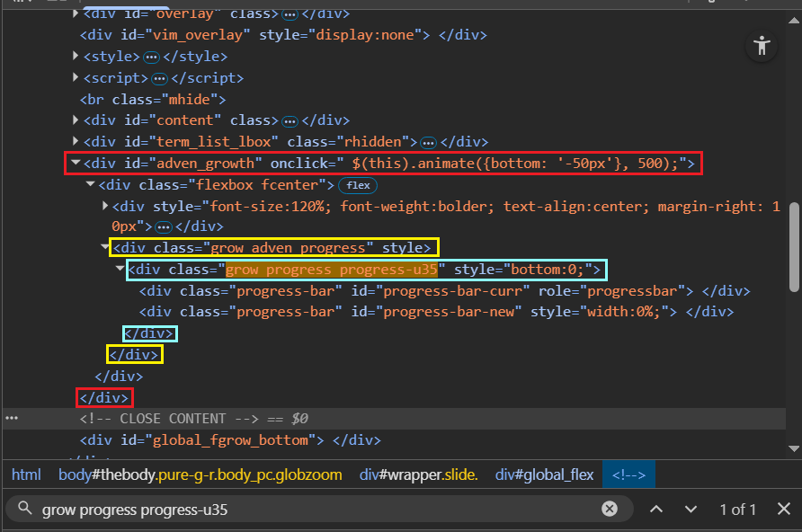Close the DevTools find bar
Viewport: 802px width, 532px height.
click(x=783, y=510)
